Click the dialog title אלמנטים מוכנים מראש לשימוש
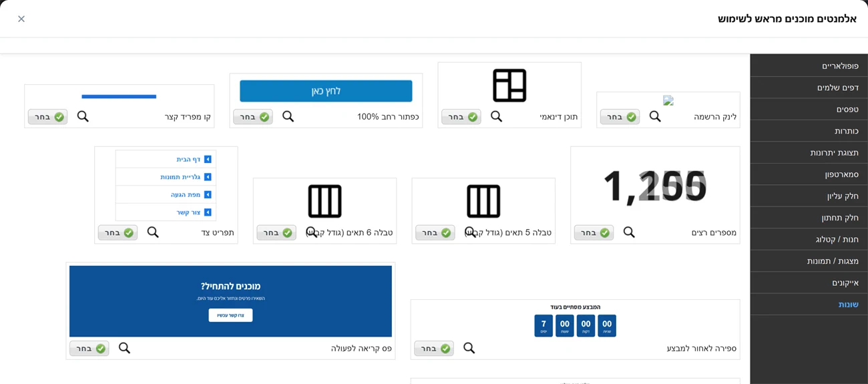The image size is (868, 384). (787, 19)
